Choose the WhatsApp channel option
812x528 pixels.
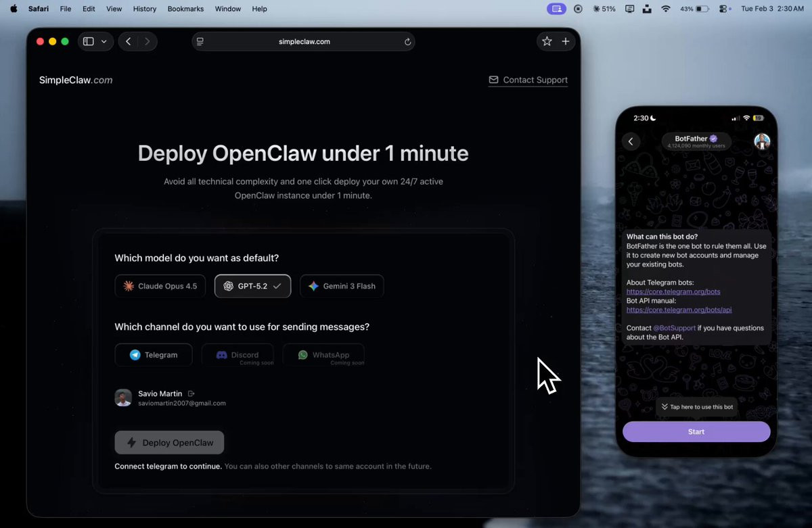(323, 355)
